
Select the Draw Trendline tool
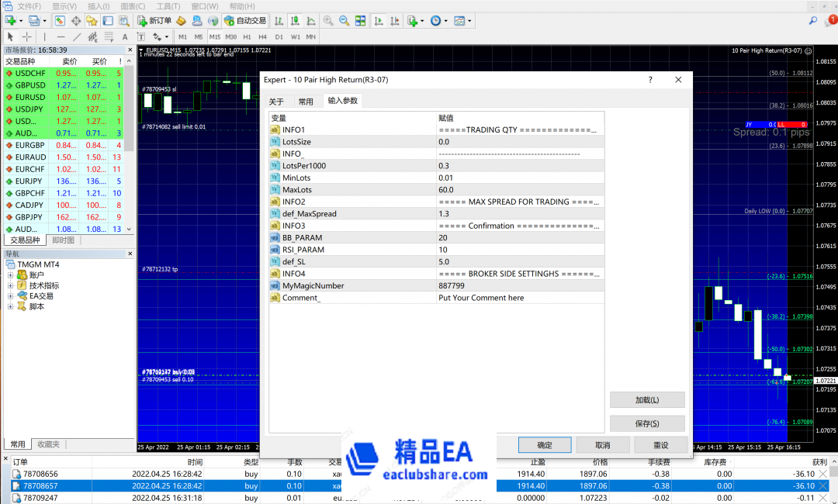pyautogui.click(x=76, y=36)
